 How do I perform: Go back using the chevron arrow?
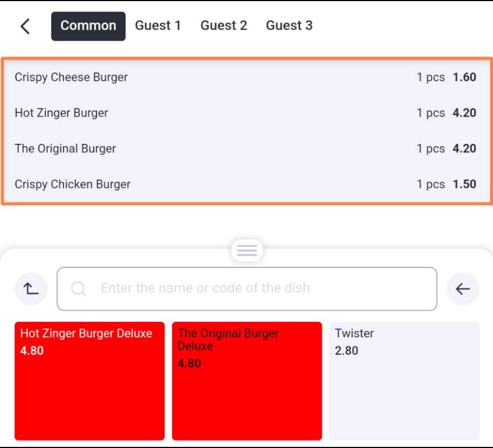pyautogui.click(x=25, y=26)
